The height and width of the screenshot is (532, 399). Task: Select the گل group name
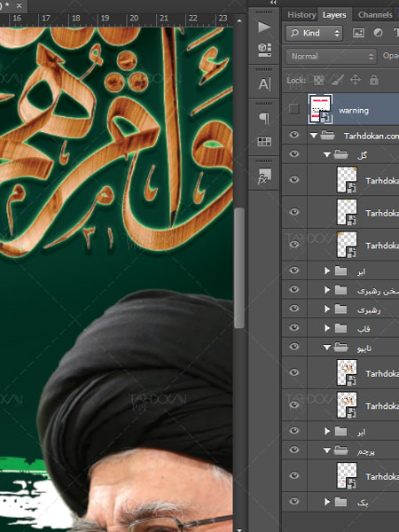[x=362, y=155]
